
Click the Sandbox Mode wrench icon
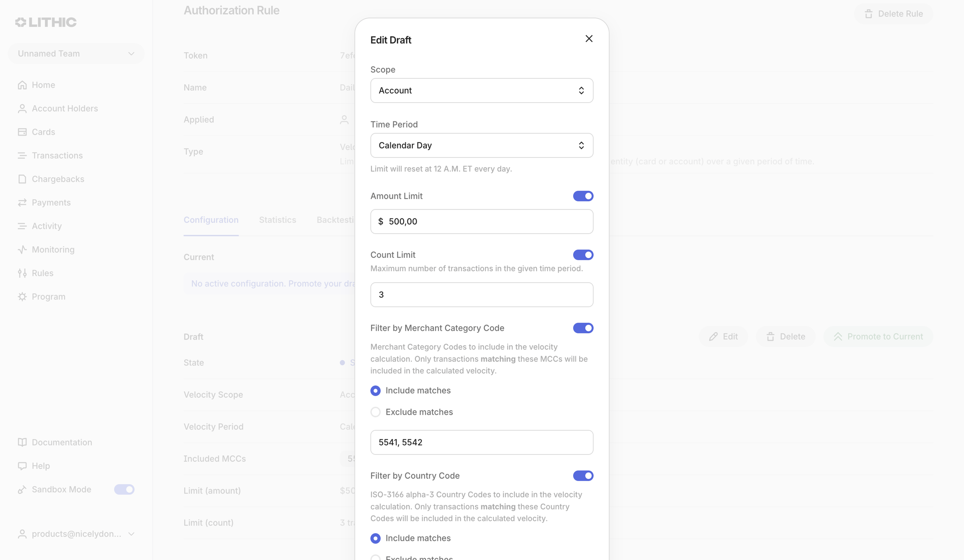(x=22, y=489)
